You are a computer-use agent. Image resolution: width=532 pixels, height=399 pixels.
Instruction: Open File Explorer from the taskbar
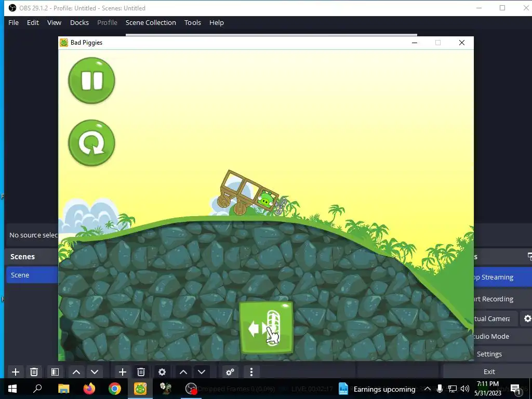coord(63,389)
